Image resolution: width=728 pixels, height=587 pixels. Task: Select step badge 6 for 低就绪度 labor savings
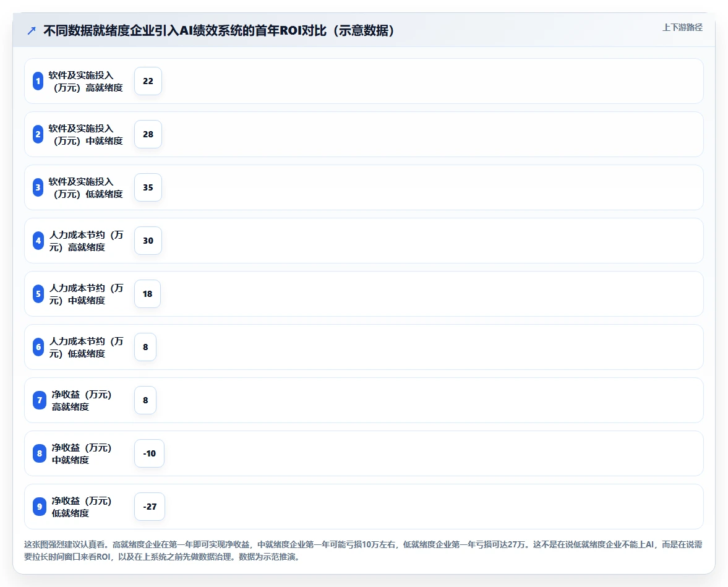click(x=38, y=347)
